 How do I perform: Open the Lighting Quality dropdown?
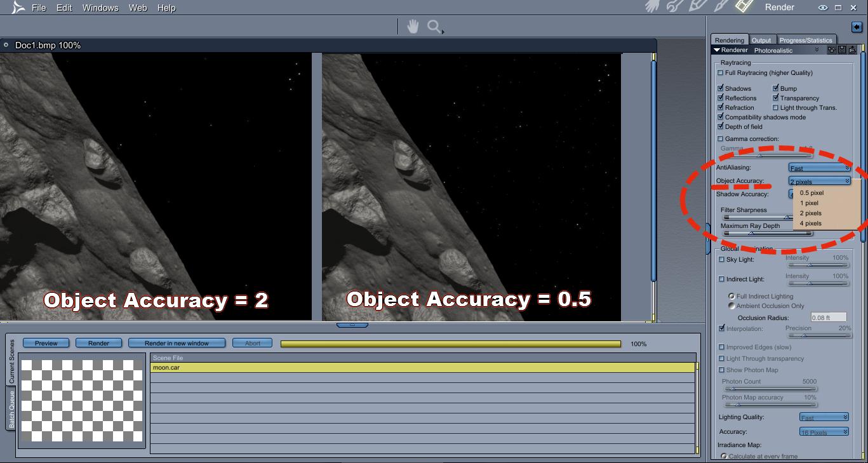click(x=824, y=417)
